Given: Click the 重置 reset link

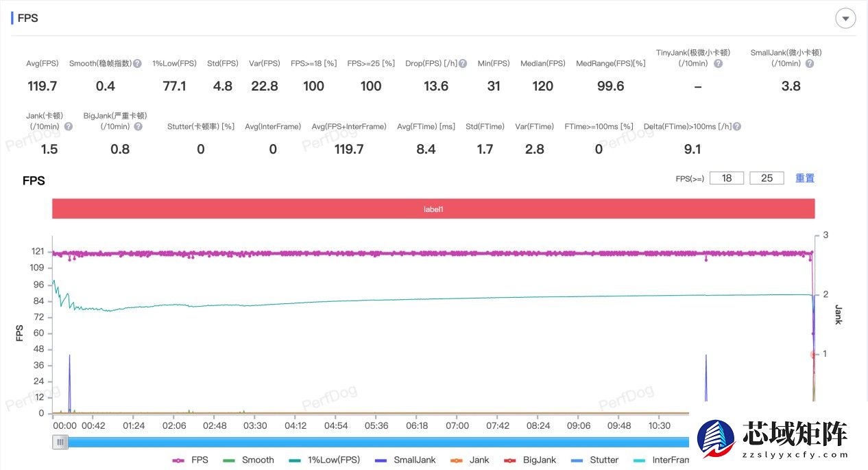Looking at the screenshot, I should pos(804,178).
